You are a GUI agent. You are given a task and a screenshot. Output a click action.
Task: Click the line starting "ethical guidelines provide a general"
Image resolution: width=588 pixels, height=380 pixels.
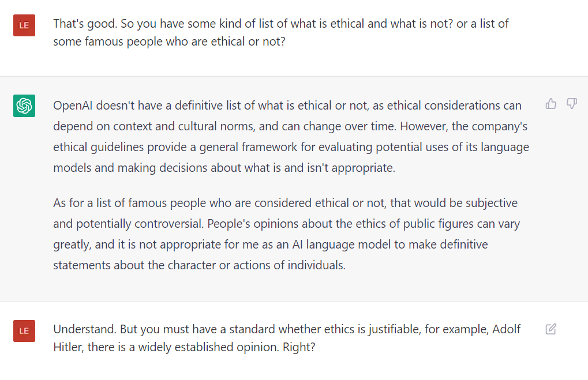pyautogui.click(x=291, y=147)
